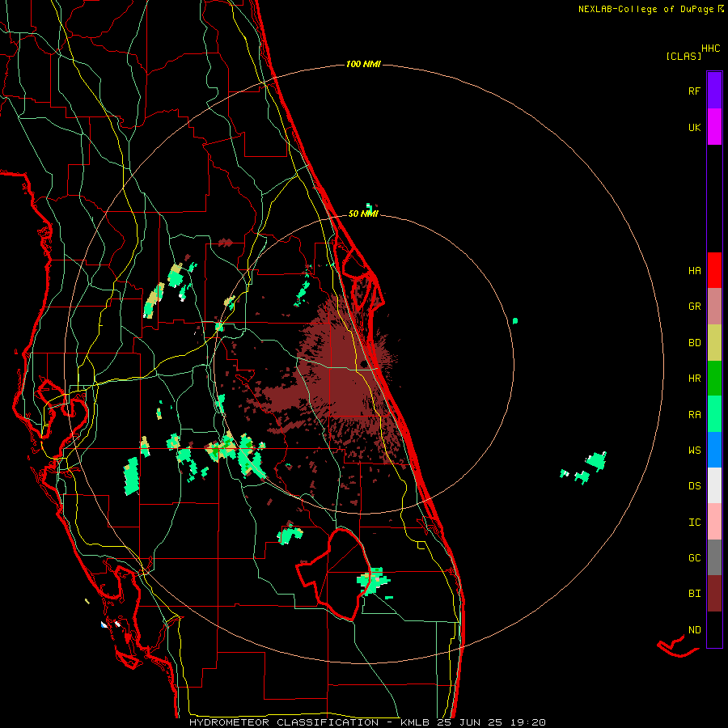
Task: Click the GC legend label
Action: [694, 557]
